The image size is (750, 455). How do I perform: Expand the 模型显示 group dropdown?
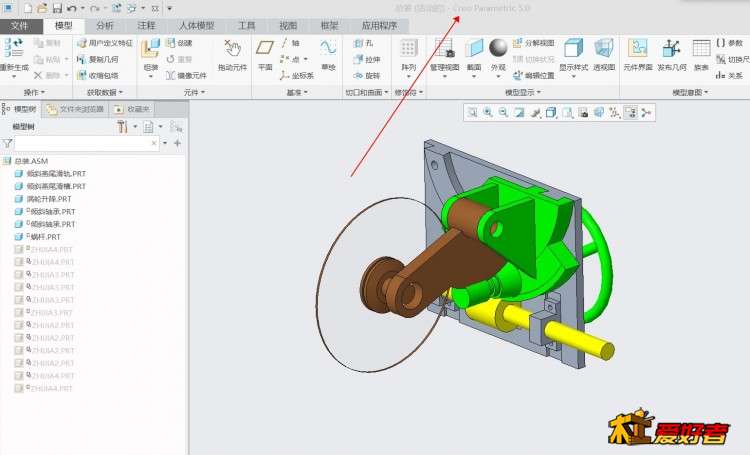523,92
